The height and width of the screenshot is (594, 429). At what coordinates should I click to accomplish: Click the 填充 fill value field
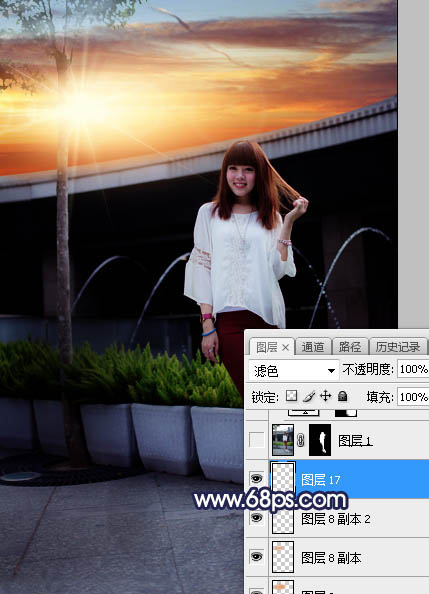[x=413, y=397]
